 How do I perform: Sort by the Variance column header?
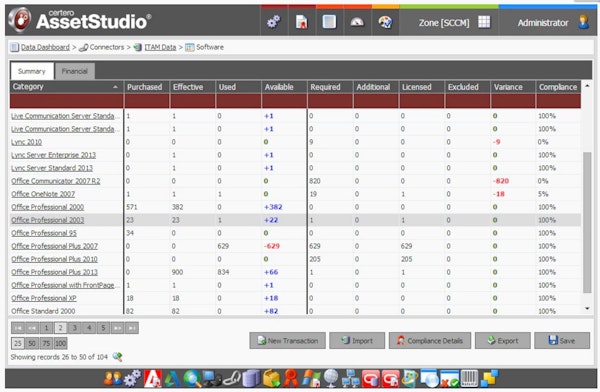point(513,87)
